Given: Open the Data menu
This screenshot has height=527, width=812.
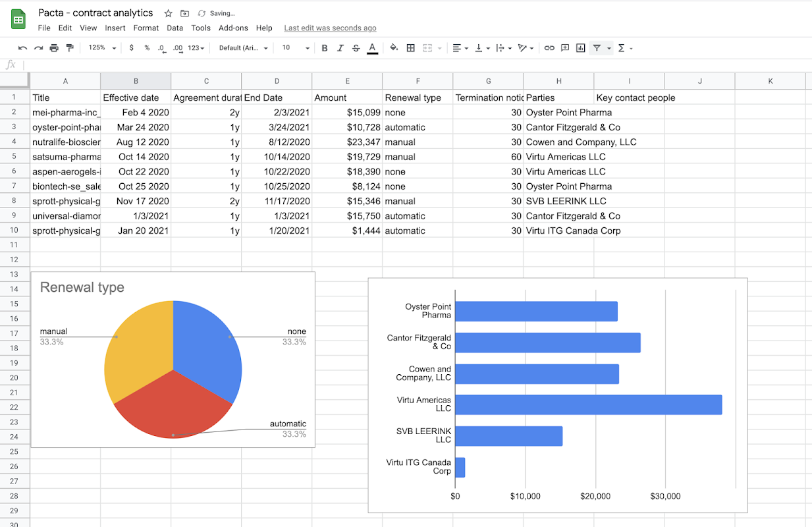Looking at the screenshot, I should (x=175, y=28).
